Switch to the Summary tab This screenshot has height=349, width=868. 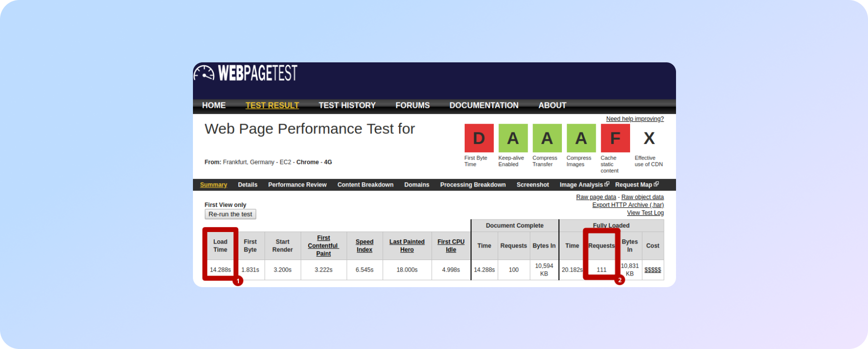coord(213,185)
